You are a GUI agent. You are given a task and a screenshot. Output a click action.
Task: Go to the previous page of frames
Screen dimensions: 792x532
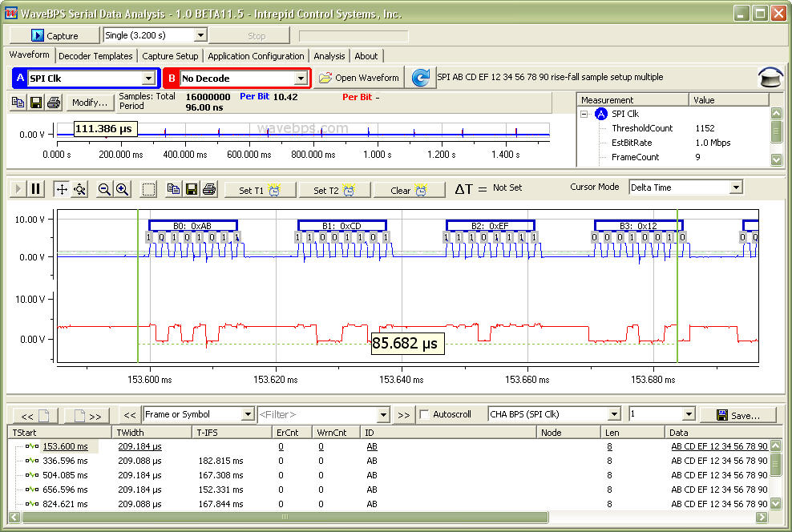click(x=35, y=415)
